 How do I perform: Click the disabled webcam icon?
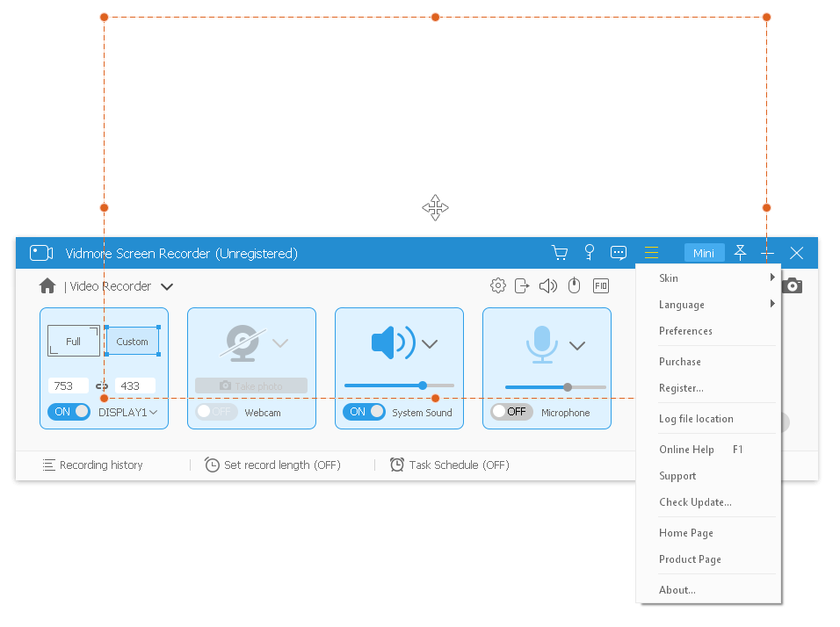(x=243, y=343)
